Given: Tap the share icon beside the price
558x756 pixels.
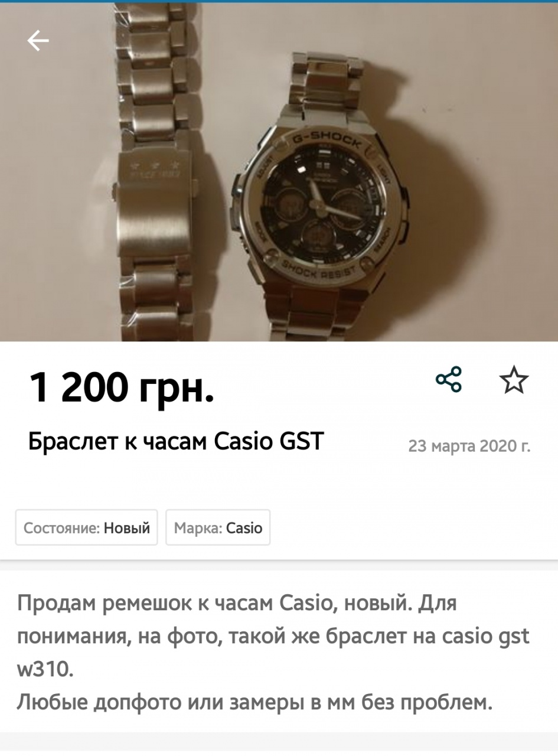Looking at the screenshot, I should coord(449,380).
